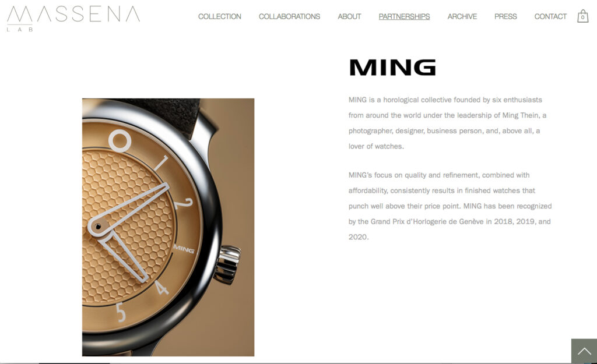The width and height of the screenshot is (597, 364).
Task: Select the underlined Partnerships link
Action: pyautogui.click(x=404, y=16)
